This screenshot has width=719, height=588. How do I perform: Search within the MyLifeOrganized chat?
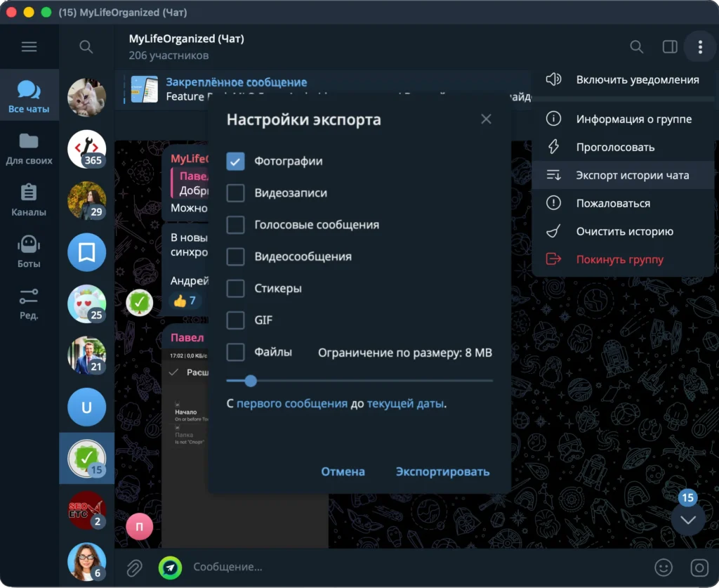click(636, 46)
